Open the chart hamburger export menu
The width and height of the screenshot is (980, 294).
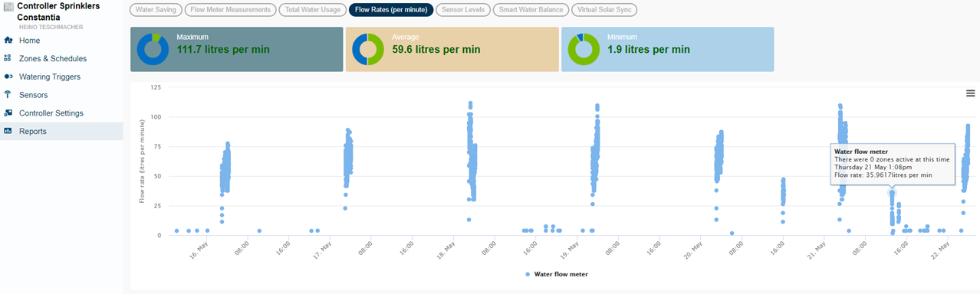tap(970, 93)
